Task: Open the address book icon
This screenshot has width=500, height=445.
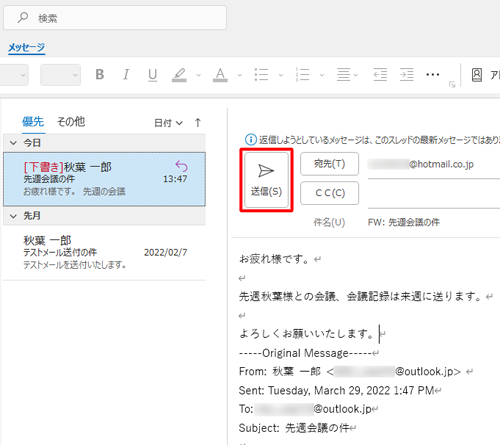Action: click(x=477, y=75)
